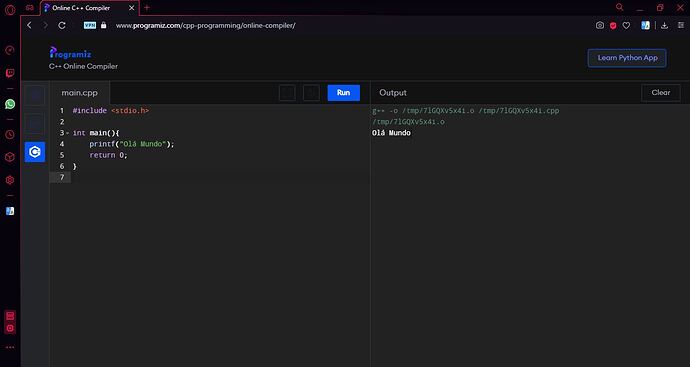Open browser tab search magnifier
The height and width of the screenshot is (367, 690).
click(x=620, y=7)
